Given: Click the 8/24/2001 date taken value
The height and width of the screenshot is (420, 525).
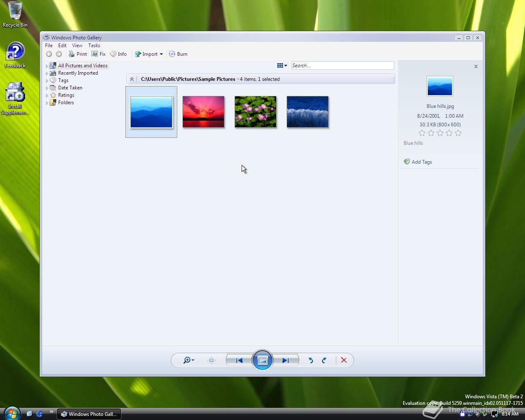Looking at the screenshot, I should click(429, 116).
